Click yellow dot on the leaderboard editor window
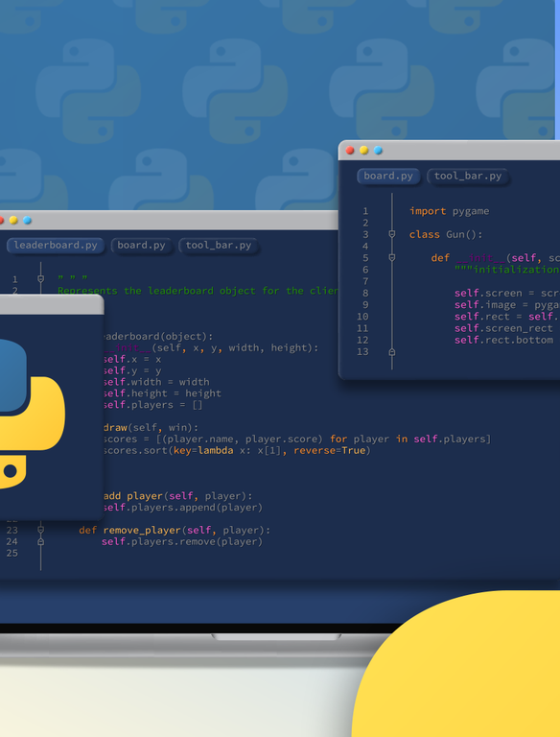This screenshot has height=737, width=560. [x=13, y=220]
